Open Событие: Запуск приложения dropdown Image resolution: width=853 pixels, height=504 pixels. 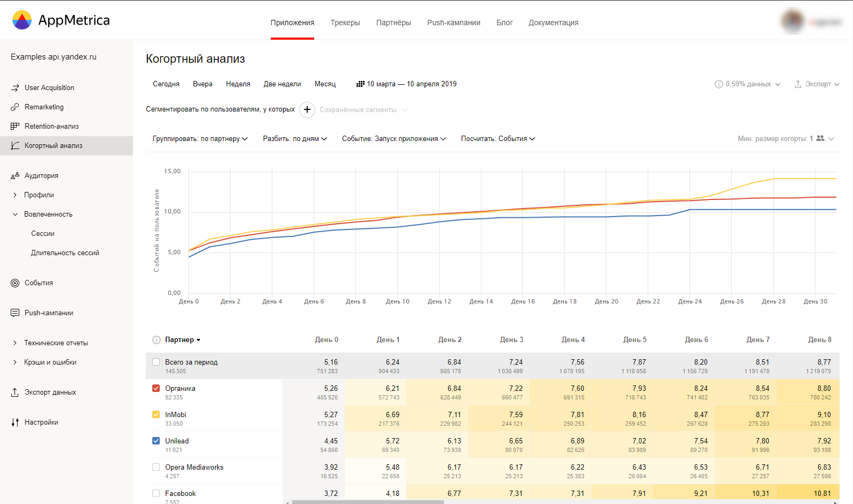coord(394,139)
